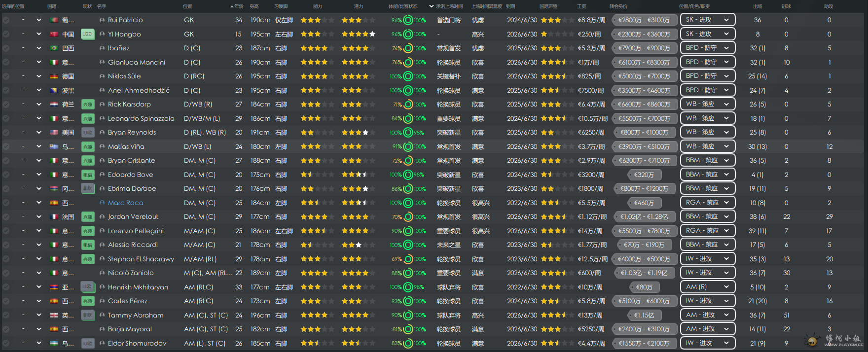Open the RGA role dropdown for Lorenzo Pellegrini
This screenshot has height=352, width=868.
(707, 231)
